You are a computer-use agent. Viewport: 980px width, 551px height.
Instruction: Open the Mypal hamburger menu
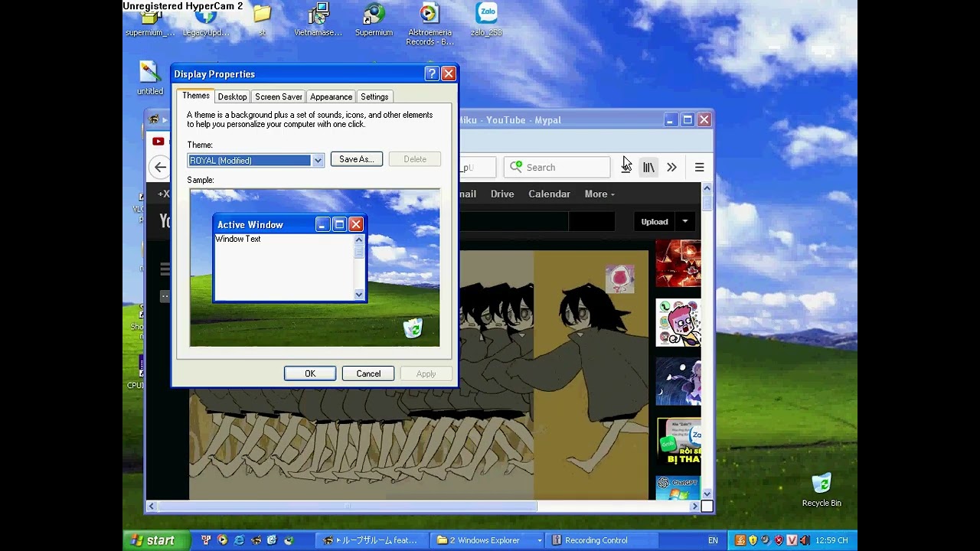[x=699, y=168]
